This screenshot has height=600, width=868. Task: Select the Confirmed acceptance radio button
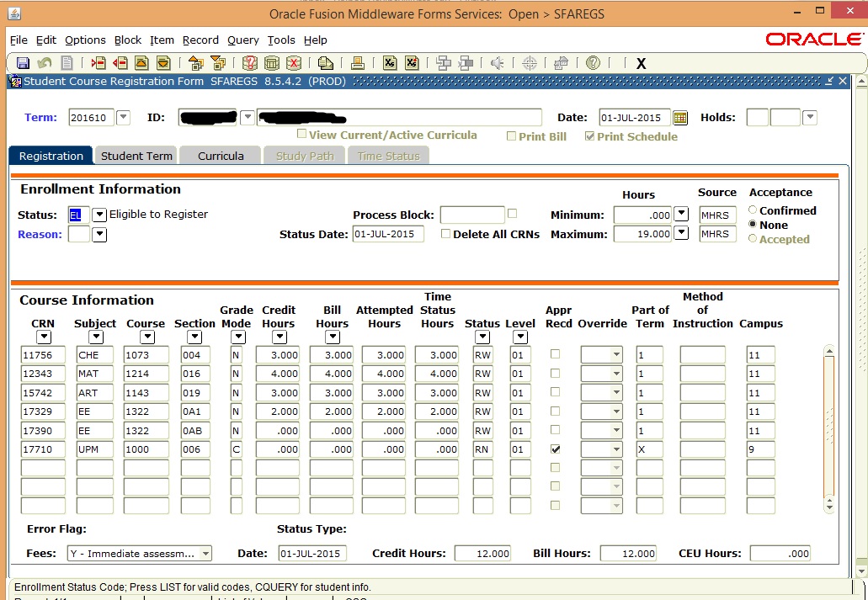pos(753,210)
